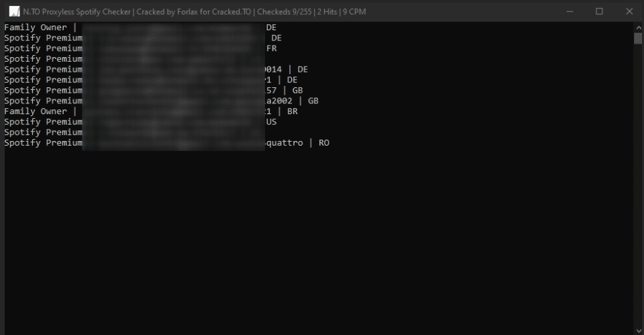Image resolution: width=644 pixels, height=335 pixels.
Task: Click the 'quattro | RO' line ending
Action: pyautogui.click(x=297, y=143)
